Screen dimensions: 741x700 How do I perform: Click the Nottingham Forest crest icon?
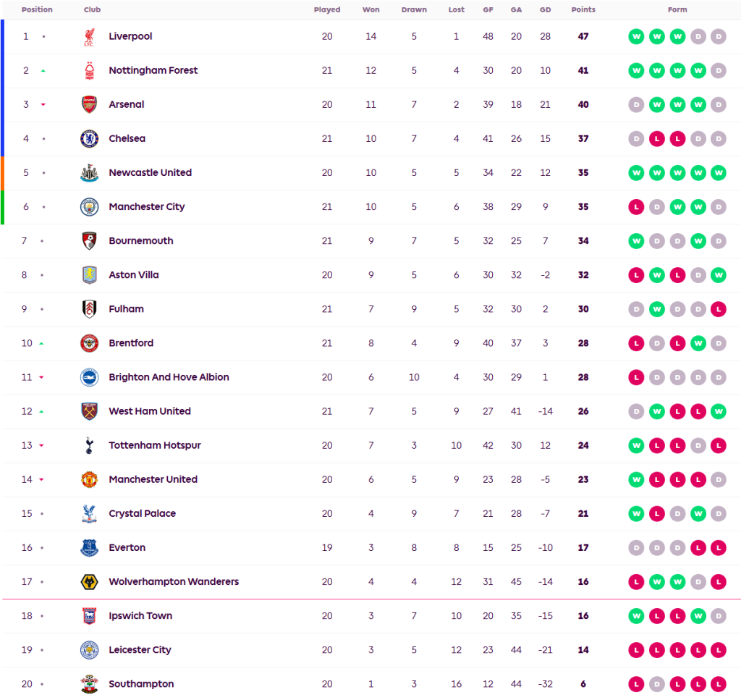point(89,71)
